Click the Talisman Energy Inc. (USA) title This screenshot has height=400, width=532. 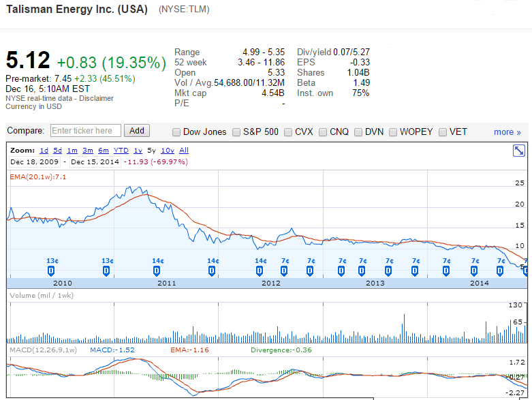pyautogui.click(x=77, y=9)
